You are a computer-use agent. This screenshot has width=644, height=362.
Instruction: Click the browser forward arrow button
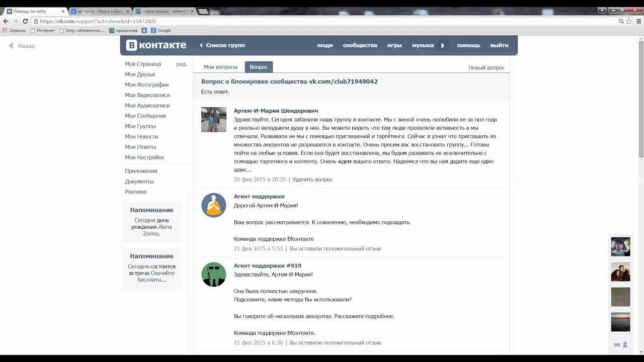(x=15, y=21)
